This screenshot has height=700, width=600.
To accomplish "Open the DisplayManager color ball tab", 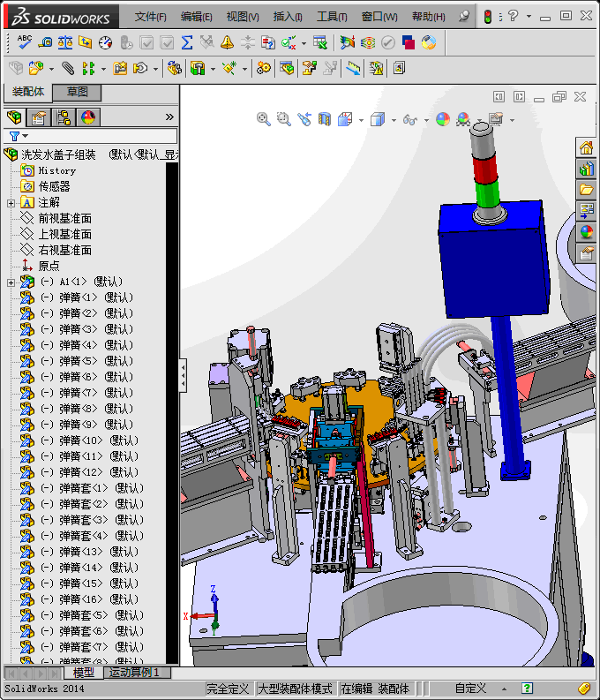I will click(88, 117).
